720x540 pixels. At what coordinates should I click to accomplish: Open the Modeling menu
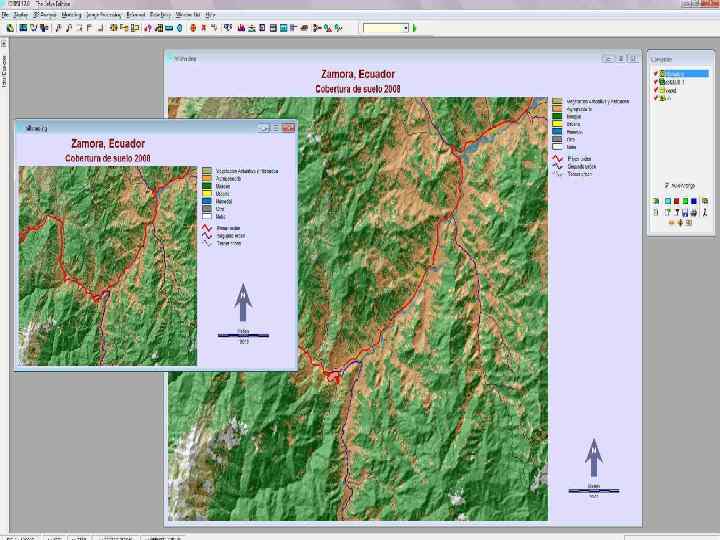72,15
